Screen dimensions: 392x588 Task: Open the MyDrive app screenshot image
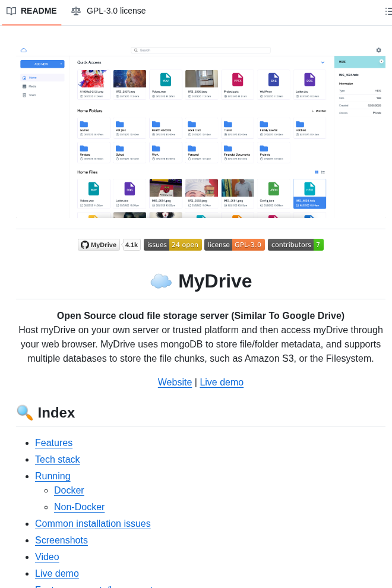pos(201,131)
